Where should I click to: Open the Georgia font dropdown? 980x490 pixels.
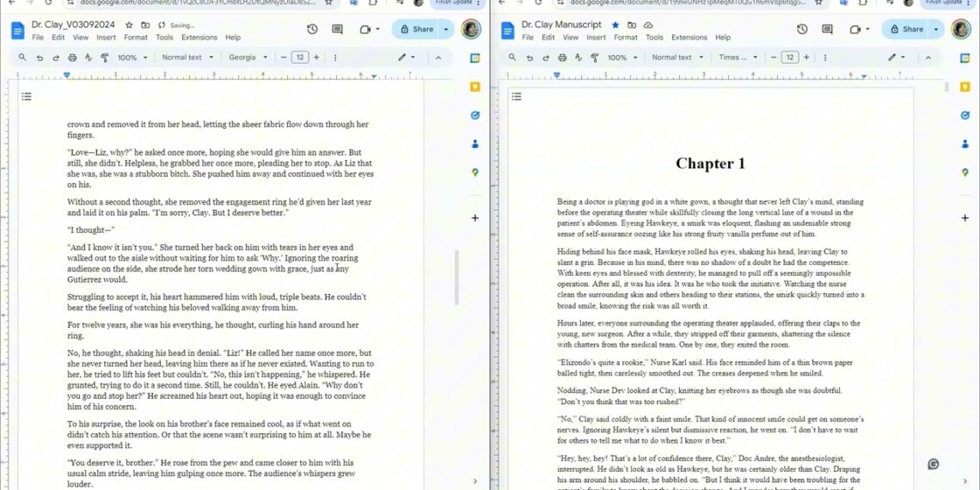248,58
